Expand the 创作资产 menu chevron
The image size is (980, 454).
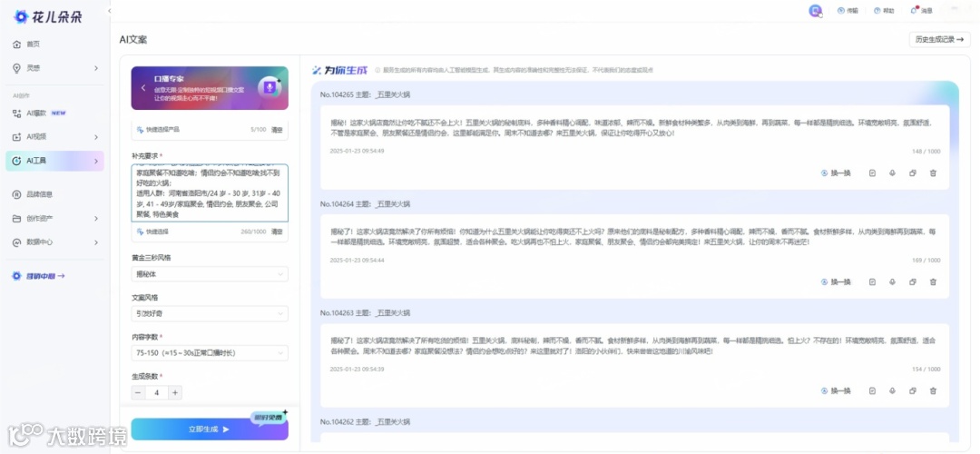95,218
